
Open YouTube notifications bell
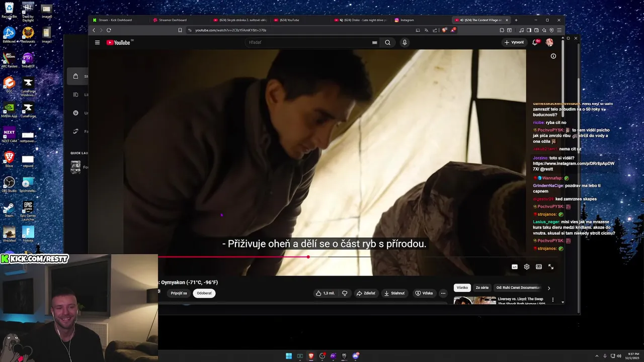(x=535, y=43)
